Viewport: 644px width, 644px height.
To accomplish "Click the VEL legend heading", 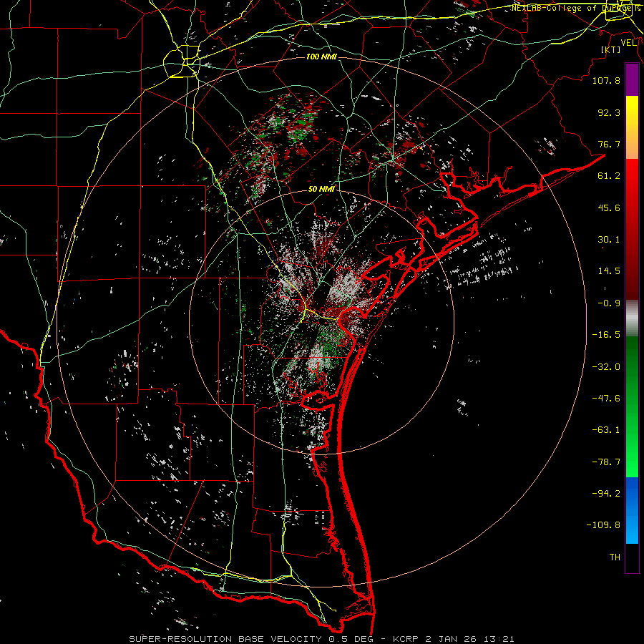I will pyautogui.click(x=628, y=43).
